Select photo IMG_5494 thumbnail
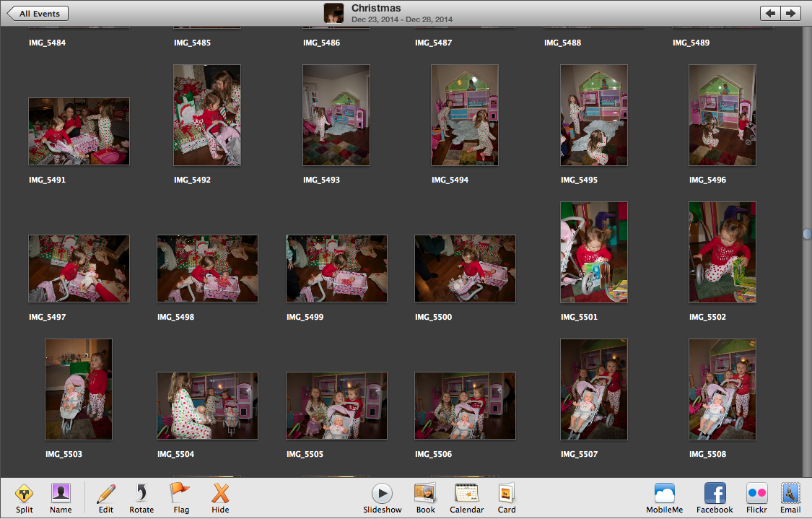 click(465, 115)
